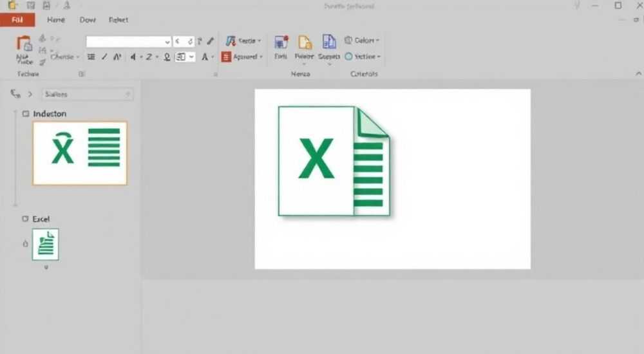The height and width of the screenshot is (354, 644).
Task: Click the first quick access icon after the logo
Action: (31, 5)
